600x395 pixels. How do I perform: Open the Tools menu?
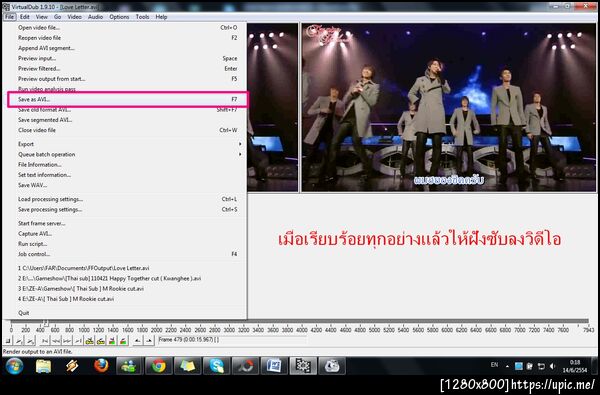[142, 17]
